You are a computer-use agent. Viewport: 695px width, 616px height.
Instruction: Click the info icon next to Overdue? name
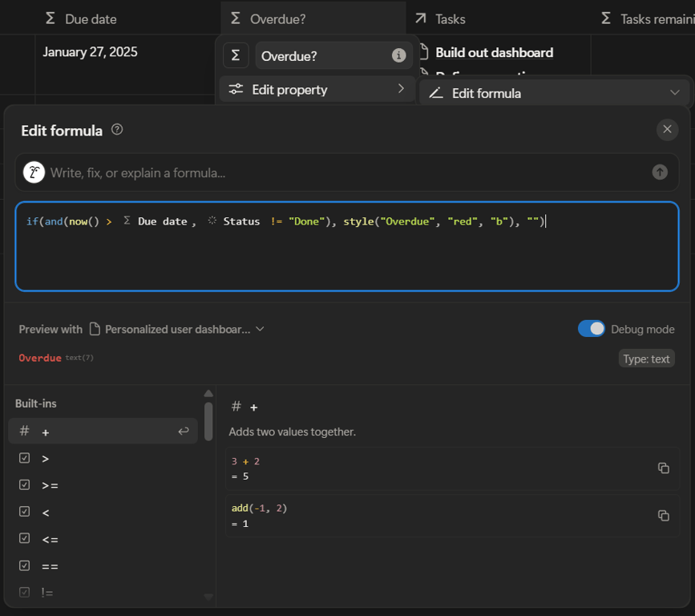click(x=398, y=55)
